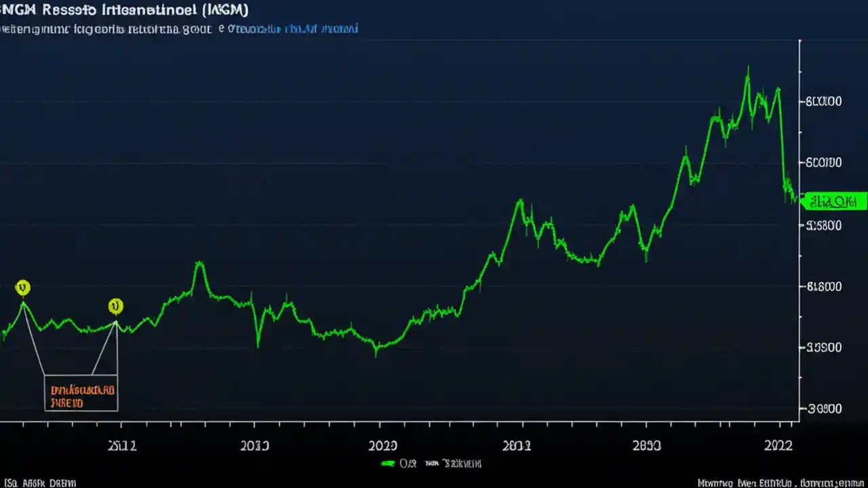Select the second yellow event marker
Image resolution: width=868 pixels, height=488 pixels.
pyautogui.click(x=115, y=306)
